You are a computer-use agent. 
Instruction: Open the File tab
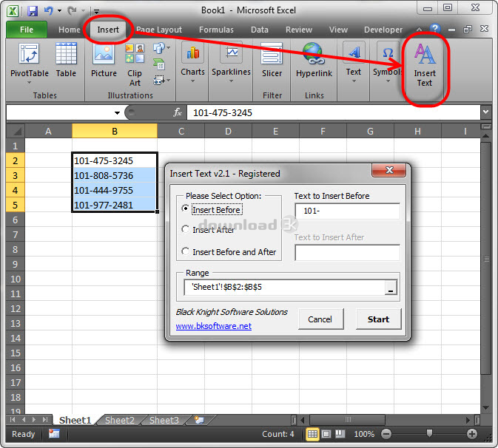(x=27, y=30)
